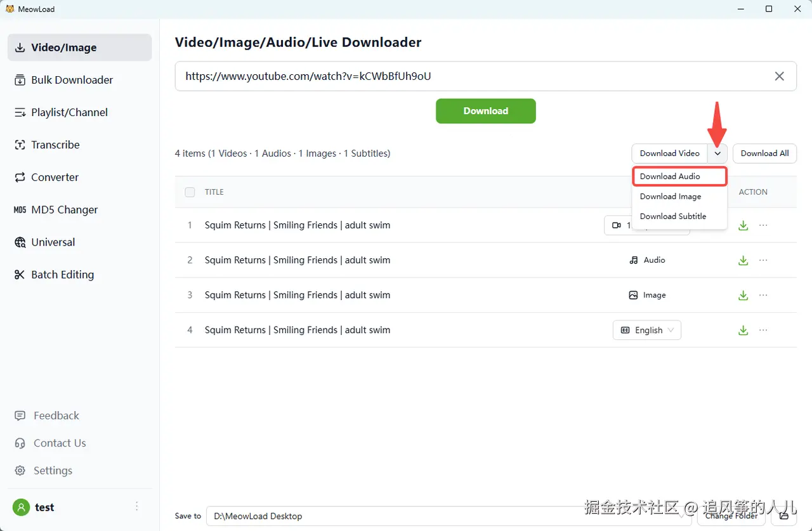Open Bulk Downloader in sidebar
This screenshot has width=812, height=531.
pyautogui.click(x=79, y=80)
